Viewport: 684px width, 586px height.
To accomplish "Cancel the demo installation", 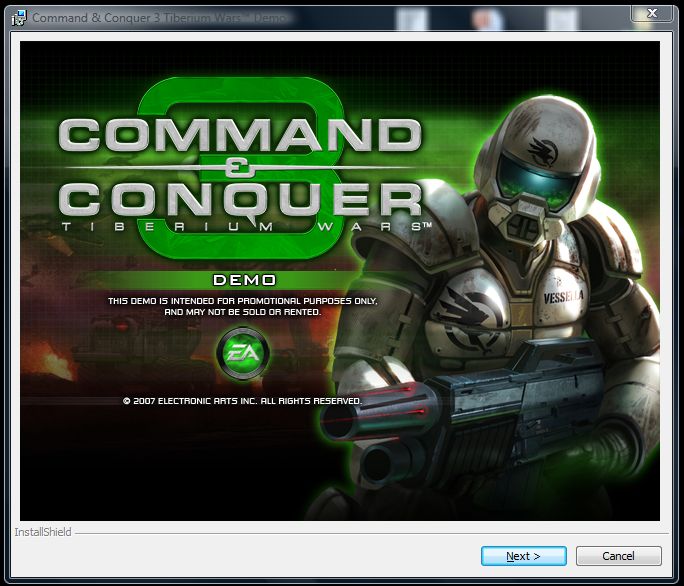I will pos(619,556).
